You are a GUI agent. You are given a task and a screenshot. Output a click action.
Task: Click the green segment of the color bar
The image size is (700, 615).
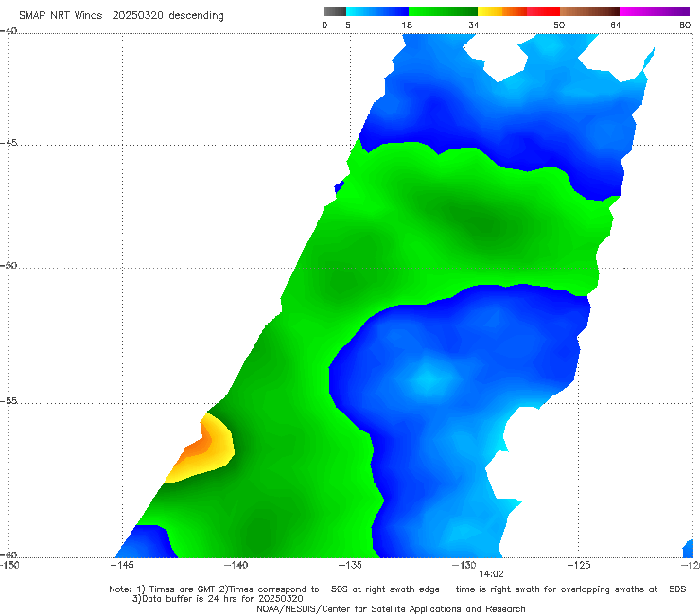443,11
